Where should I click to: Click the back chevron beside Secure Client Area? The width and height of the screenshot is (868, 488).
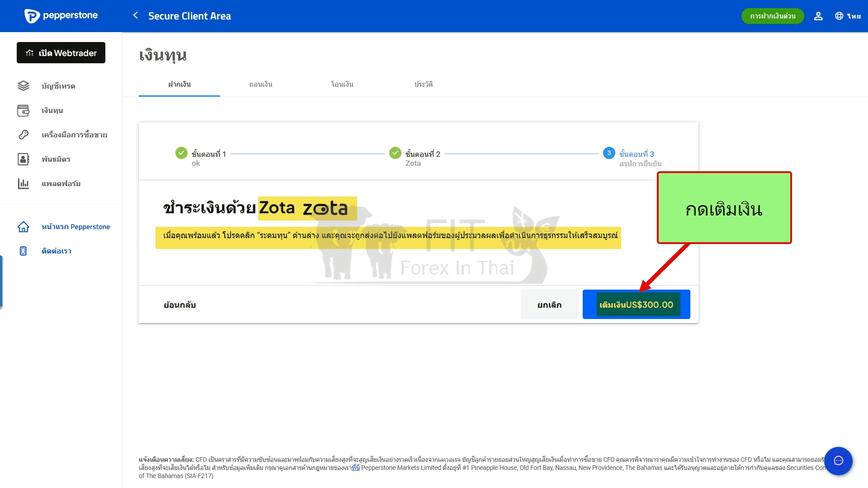tap(135, 15)
